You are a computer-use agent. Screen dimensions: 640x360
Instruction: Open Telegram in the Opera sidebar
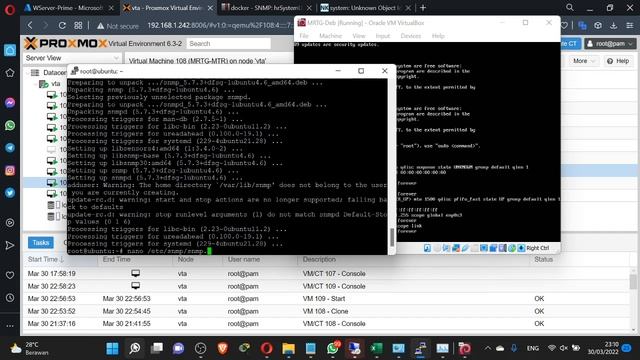tap(10, 147)
